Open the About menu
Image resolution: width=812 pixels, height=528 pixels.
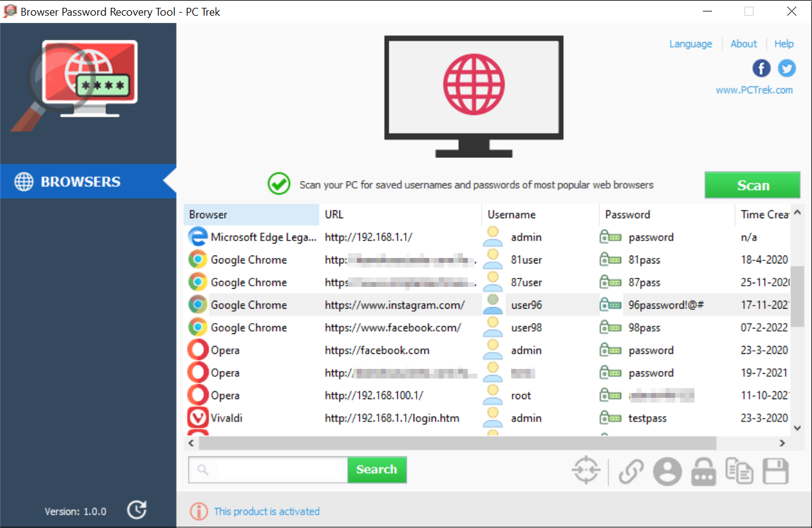coord(743,43)
